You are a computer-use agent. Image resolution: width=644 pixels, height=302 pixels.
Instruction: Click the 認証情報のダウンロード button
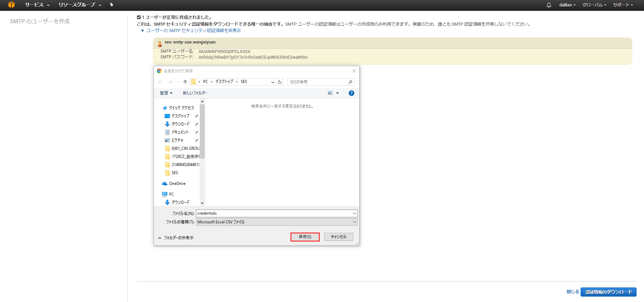(x=608, y=292)
